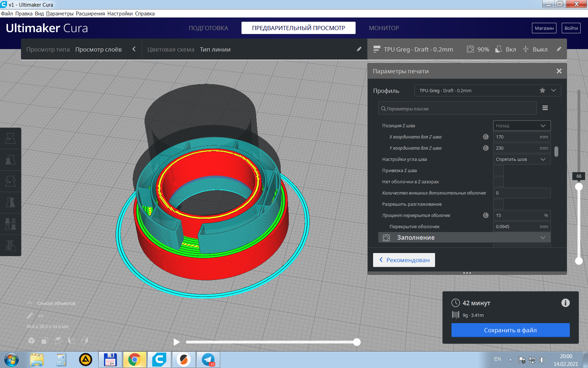Toggle the Разрешить разглаживание checkbox
Viewport: 588px width, 368px height.
498,204
